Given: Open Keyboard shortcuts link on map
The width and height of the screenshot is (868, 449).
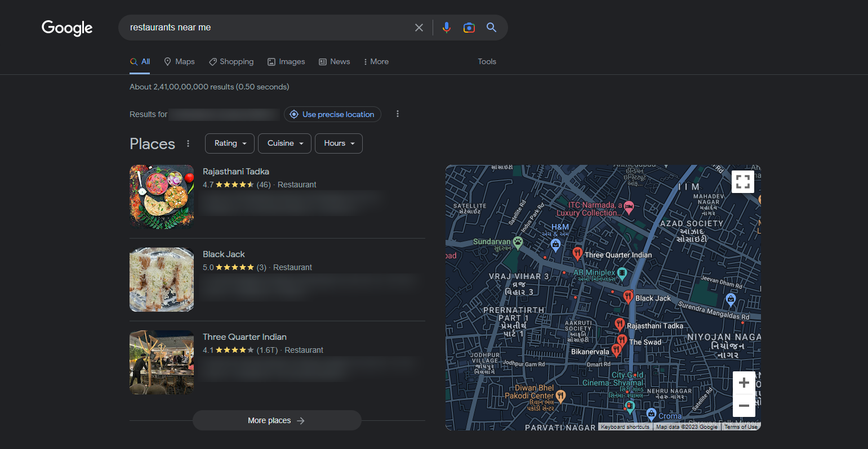Looking at the screenshot, I should (625, 427).
